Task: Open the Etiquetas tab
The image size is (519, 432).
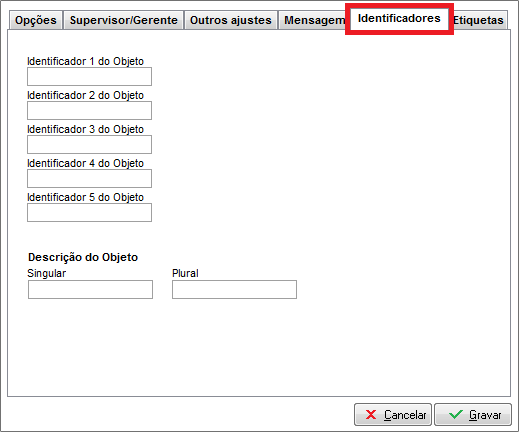Action: [x=479, y=20]
